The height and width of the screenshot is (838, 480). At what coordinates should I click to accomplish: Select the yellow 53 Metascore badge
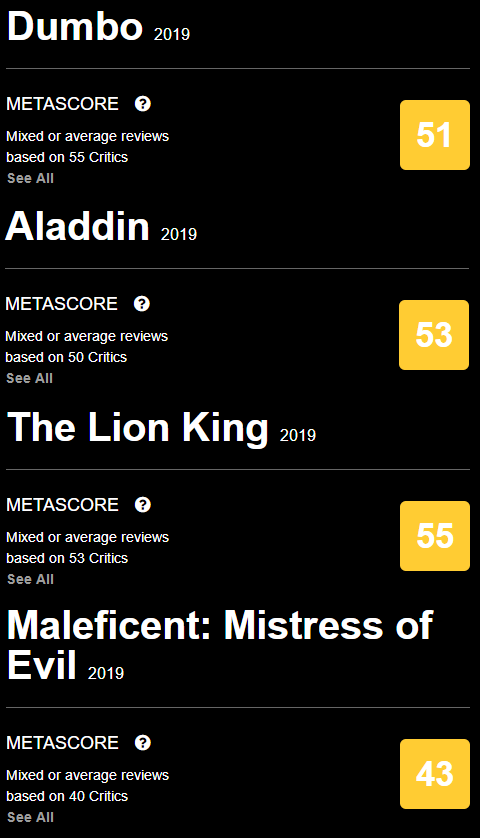(x=433, y=335)
